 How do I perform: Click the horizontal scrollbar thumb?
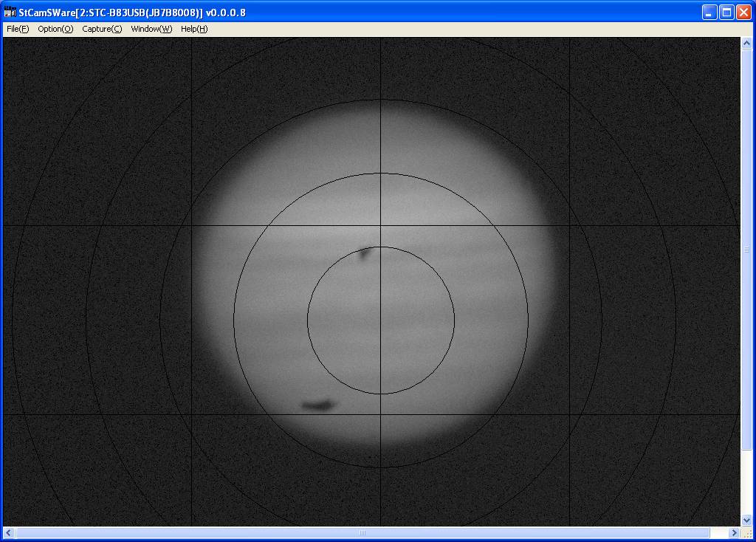[x=362, y=533]
